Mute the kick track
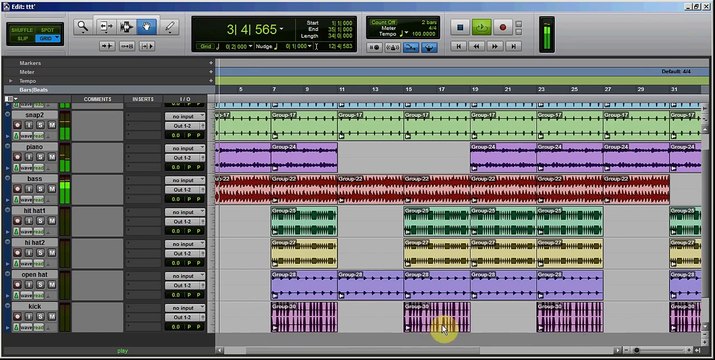Viewport: 715px width, 360px height. tap(52, 317)
